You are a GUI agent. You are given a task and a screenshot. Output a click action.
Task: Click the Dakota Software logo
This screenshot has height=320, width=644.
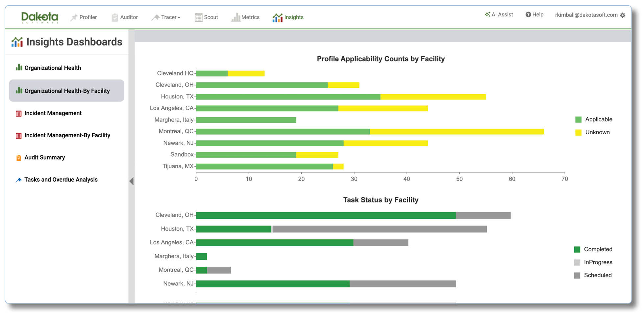click(x=39, y=17)
